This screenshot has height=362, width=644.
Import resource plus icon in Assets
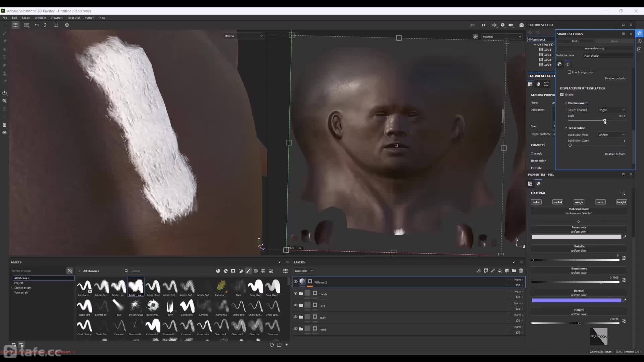tap(287, 345)
